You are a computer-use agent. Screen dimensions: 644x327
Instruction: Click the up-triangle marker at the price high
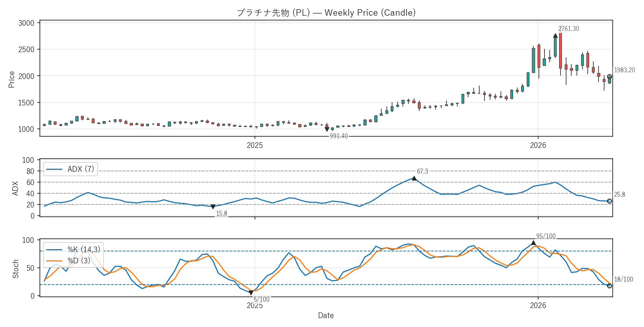555,36
